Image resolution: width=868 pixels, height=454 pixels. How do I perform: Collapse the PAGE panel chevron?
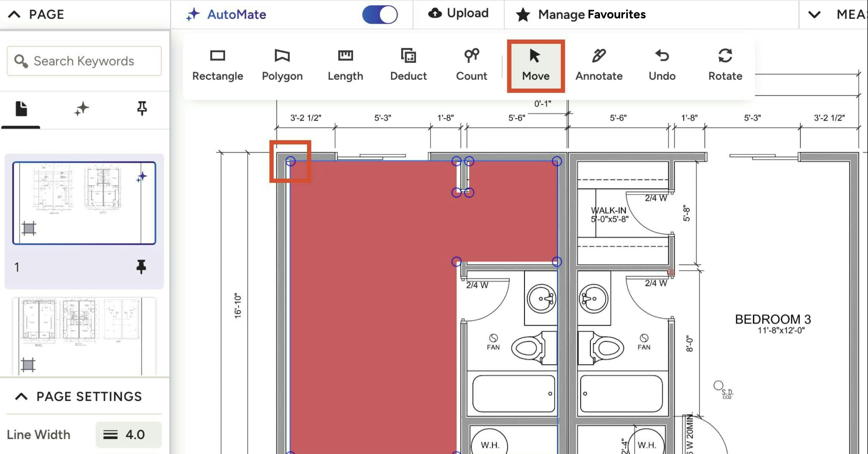coord(14,14)
